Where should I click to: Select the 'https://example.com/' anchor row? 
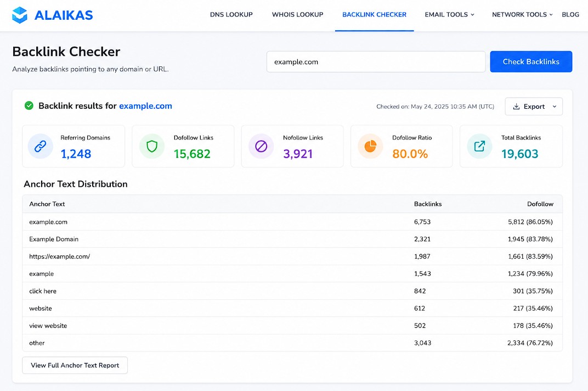(x=292, y=256)
